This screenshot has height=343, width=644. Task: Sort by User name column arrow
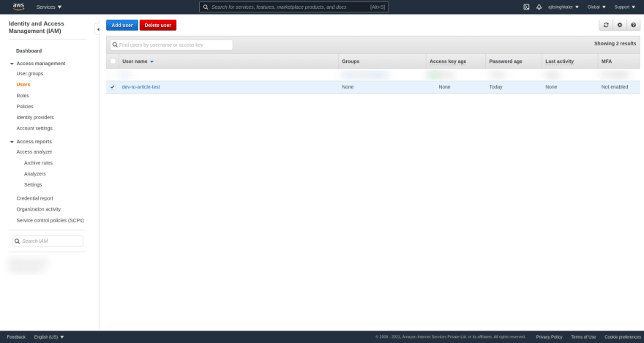[x=152, y=61]
